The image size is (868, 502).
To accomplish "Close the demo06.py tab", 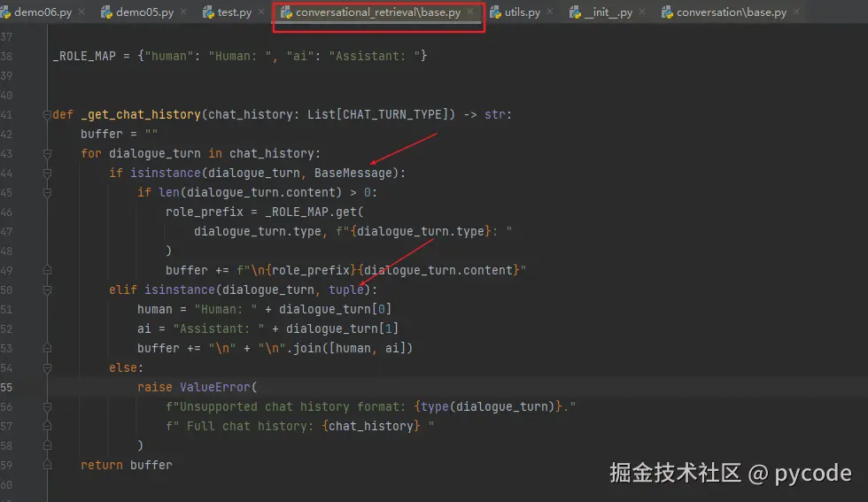I will (x=81, y=12).
